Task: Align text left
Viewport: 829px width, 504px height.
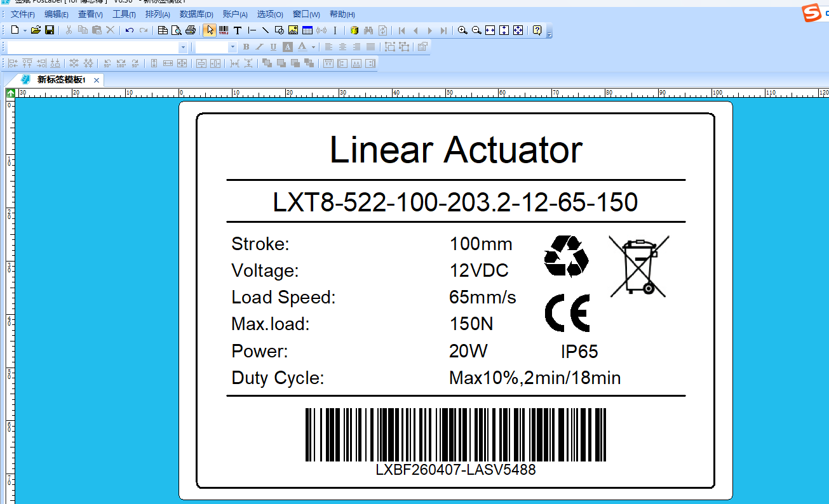Action: point(328,47)
